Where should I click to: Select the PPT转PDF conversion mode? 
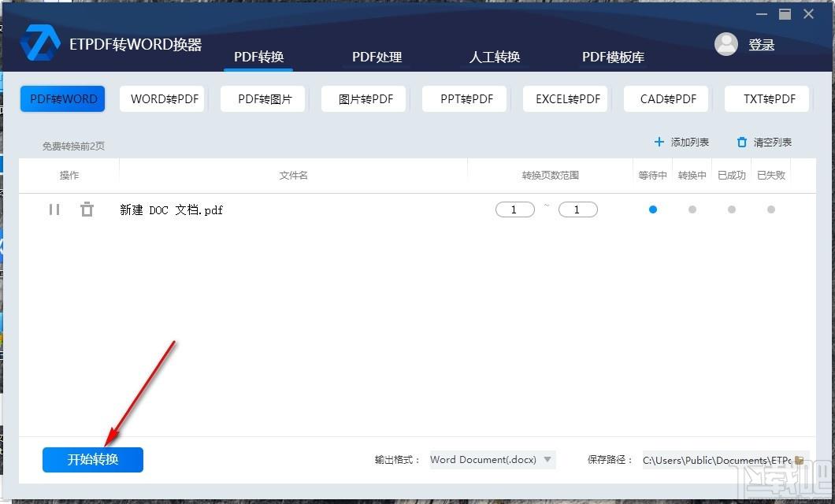(464, 99)
